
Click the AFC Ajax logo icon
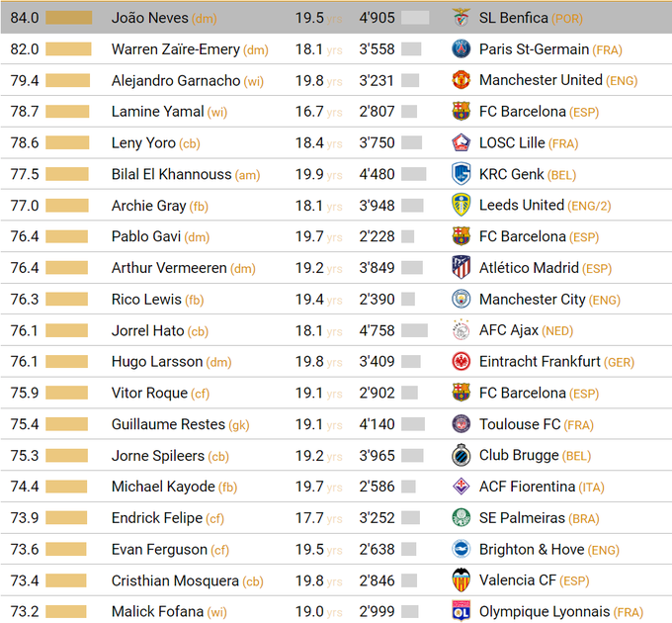point(462,331)
